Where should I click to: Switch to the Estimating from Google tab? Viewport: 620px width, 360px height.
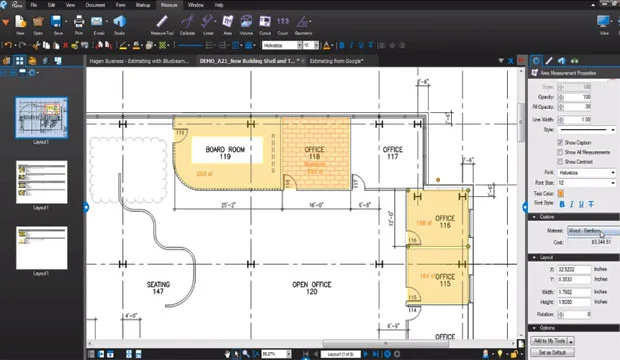pyautogui.click(x=336, y=61)
